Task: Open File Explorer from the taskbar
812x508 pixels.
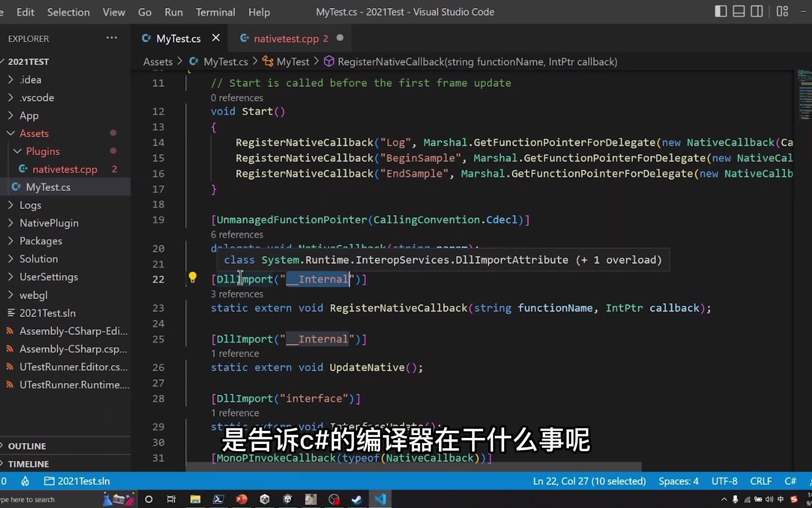Action: click(x=195, y=499)
